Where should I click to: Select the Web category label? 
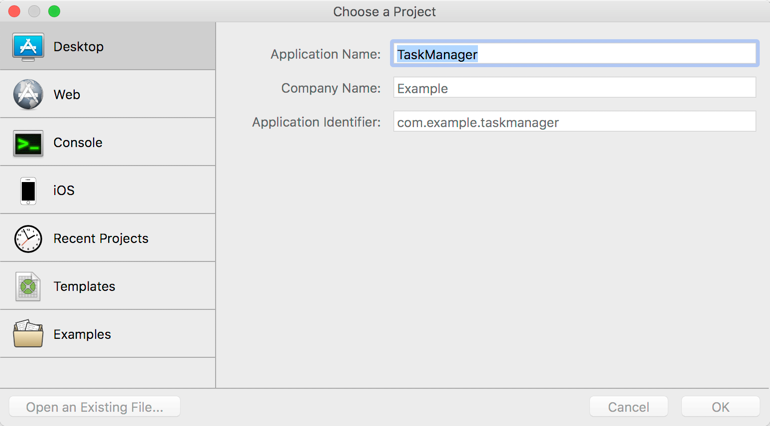coord(67,95)
